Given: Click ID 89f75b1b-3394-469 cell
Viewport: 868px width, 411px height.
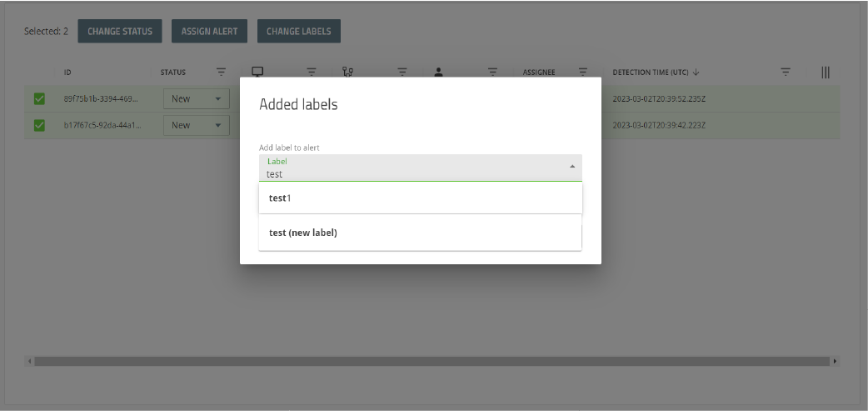Looking at the screenshot, I should tap(102, 98).
